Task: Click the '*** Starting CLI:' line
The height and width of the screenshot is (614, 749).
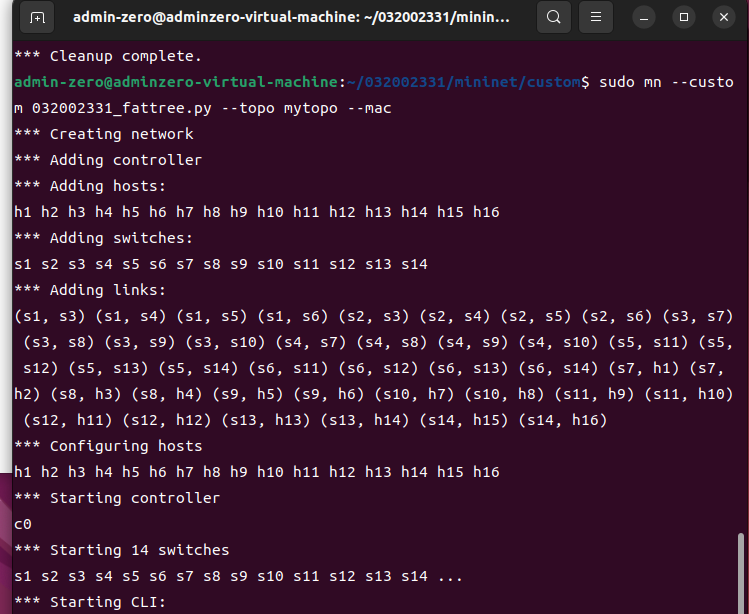Action: tap(90, 602)
